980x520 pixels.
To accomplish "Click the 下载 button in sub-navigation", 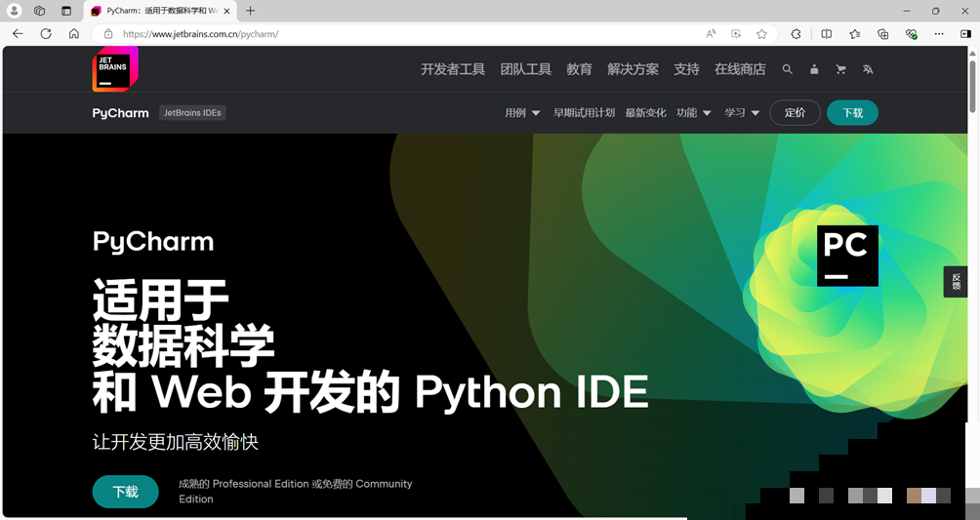I will pyautogui.click(x=852, y=112).
